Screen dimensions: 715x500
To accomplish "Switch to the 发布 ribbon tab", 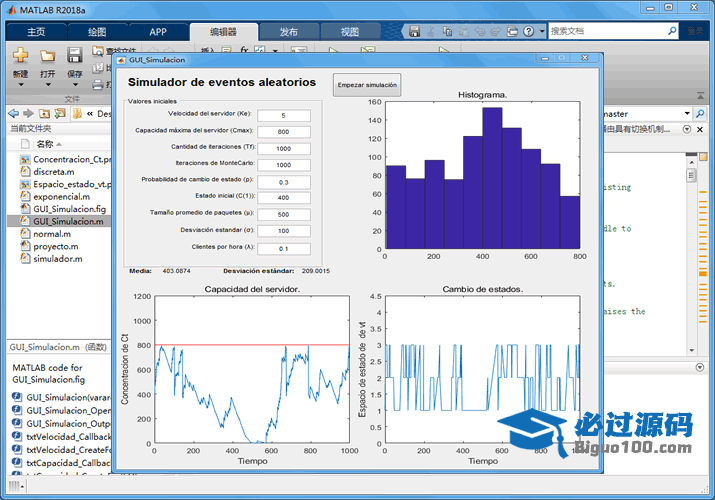I will tap(288, 31).
